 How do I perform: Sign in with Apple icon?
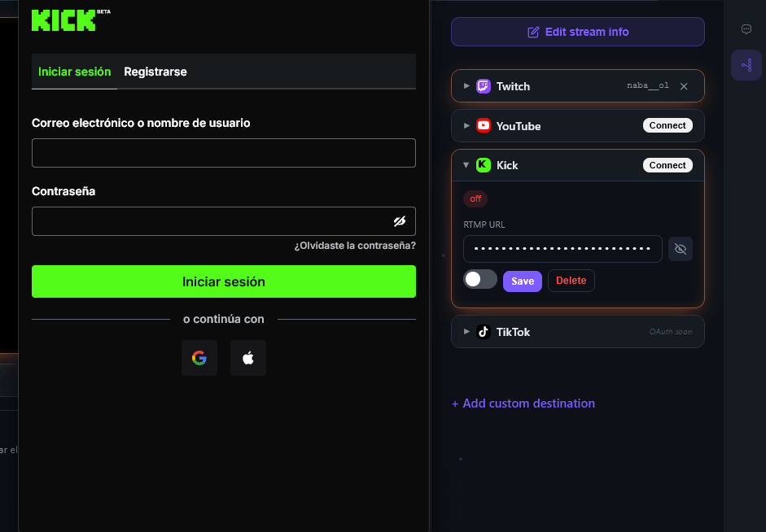point(248,358)
